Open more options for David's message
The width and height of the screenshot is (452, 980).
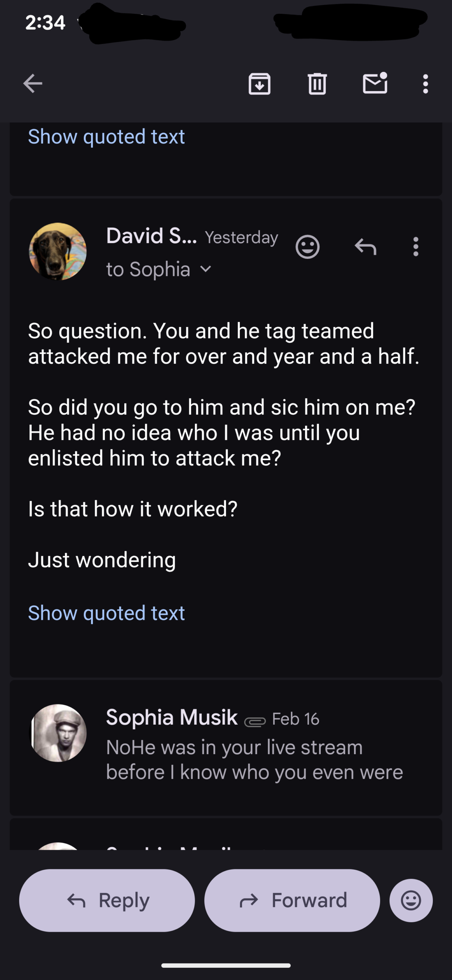[x=416, y=247]
